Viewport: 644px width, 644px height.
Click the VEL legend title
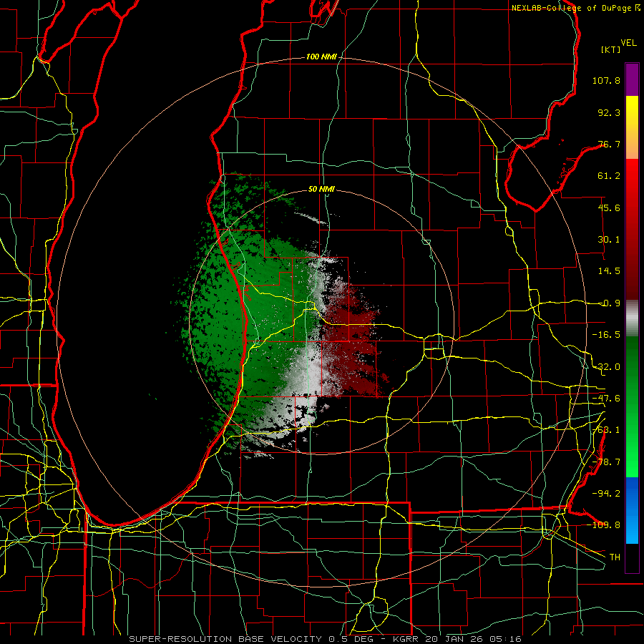click(628, 43)
